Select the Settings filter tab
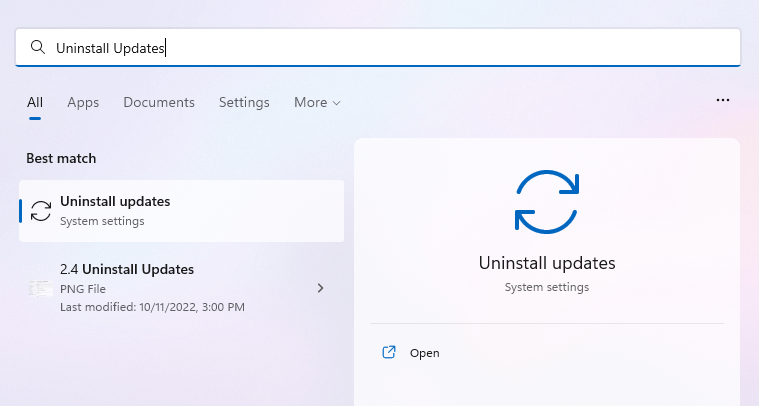 click(x=244, y=102)
